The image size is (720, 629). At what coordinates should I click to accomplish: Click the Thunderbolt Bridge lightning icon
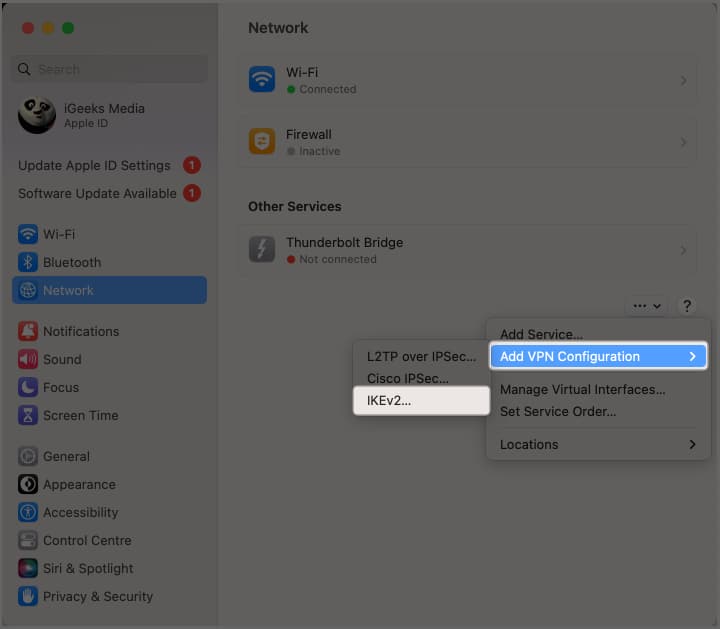262,249
